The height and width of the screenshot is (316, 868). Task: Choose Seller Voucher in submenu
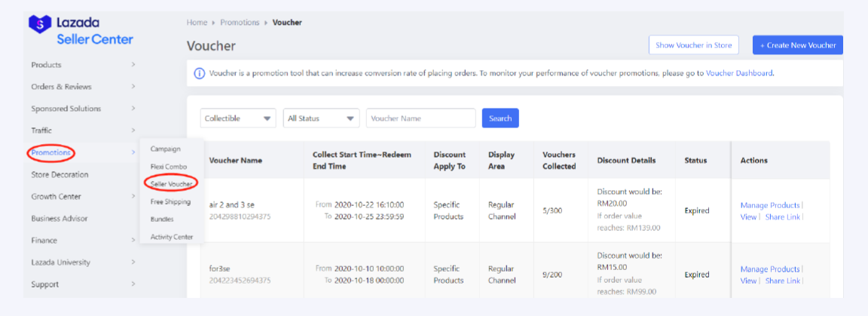[171, 183]
